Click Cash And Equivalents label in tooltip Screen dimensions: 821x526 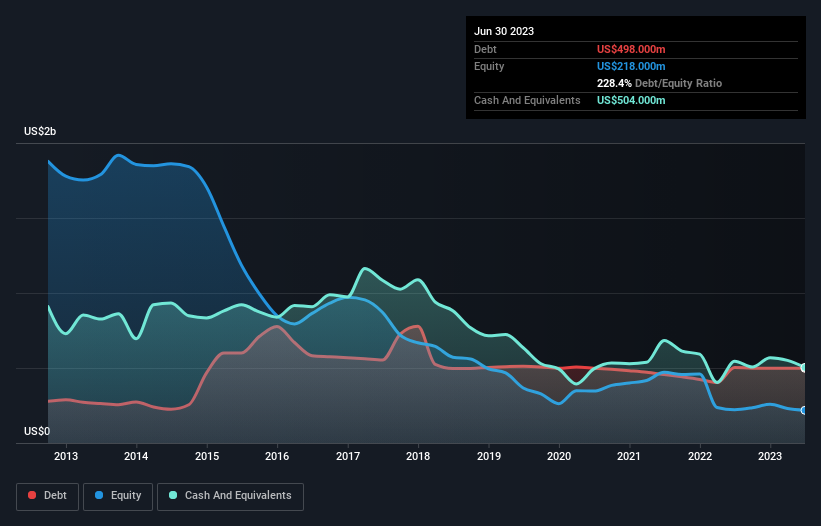(x=527, y=100)
